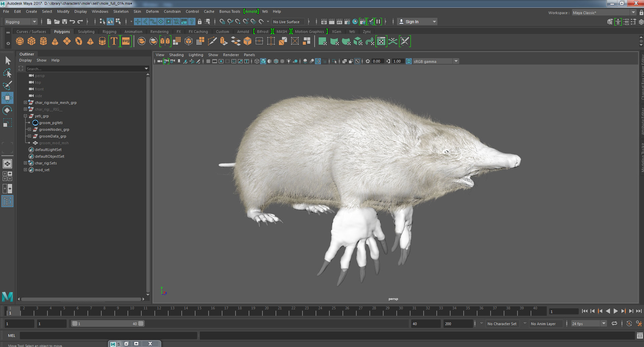Choose the Paint selection tool

(x=7, y=85)
